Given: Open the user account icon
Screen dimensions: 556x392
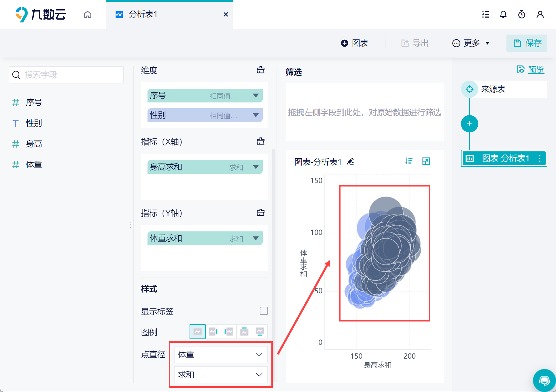Looking at the screenshot, I should coord(540,14).
